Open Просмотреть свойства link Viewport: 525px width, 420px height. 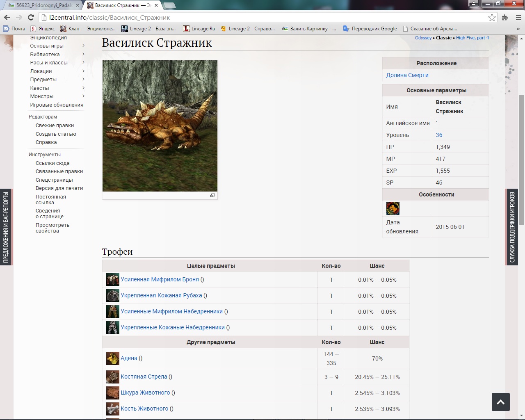pyautogui.click(x=52, y=228)
